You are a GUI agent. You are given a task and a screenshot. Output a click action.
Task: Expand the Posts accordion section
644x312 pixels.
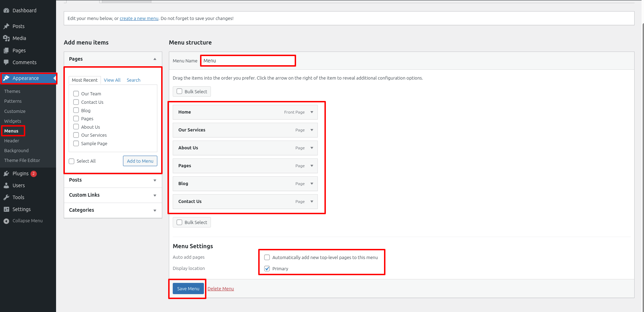[155, 180]
